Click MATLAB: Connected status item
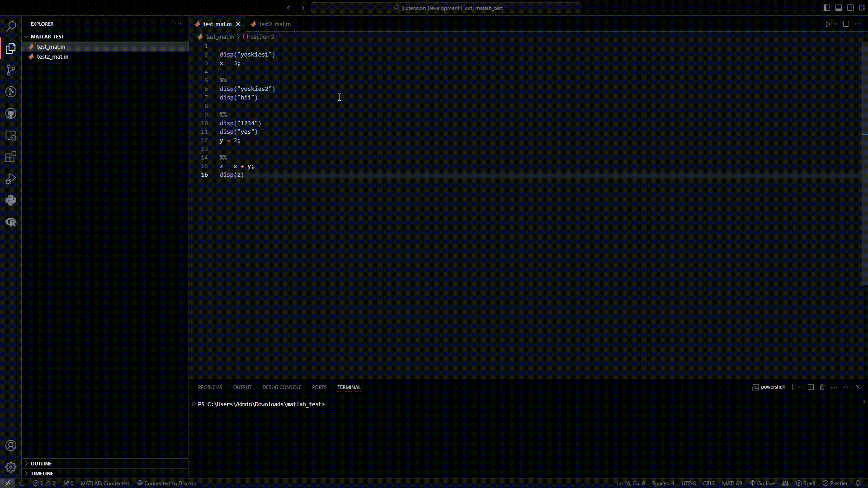The width and height of the screenshot is (868, 488). click(x=105, y=483)
